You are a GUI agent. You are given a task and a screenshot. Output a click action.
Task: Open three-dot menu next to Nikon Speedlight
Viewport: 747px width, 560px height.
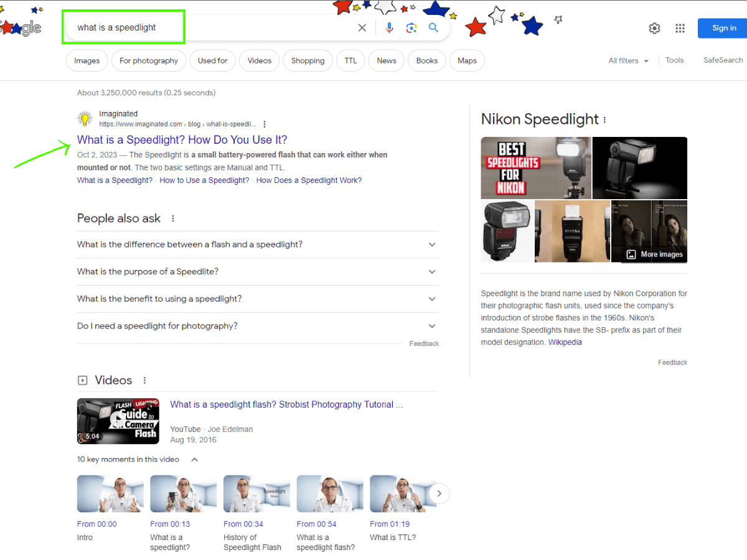pos(604,120)
